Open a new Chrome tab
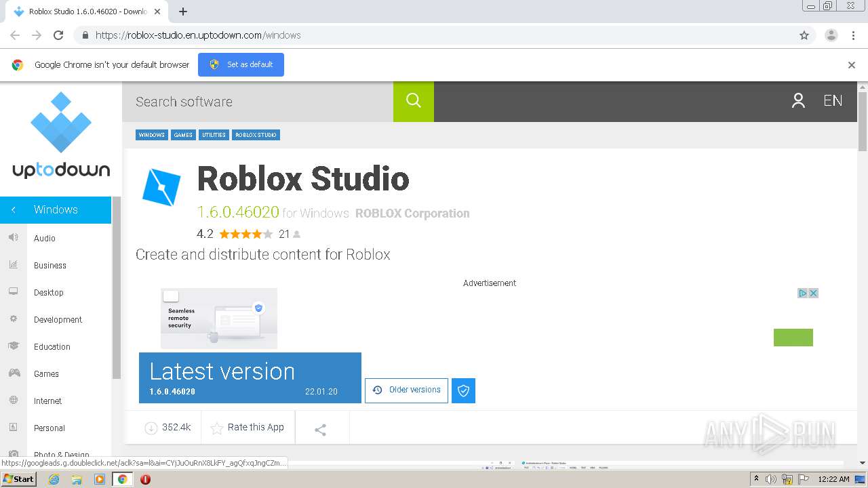The width and height of the screenshot is (868, 488). click(x=183, y=12)
